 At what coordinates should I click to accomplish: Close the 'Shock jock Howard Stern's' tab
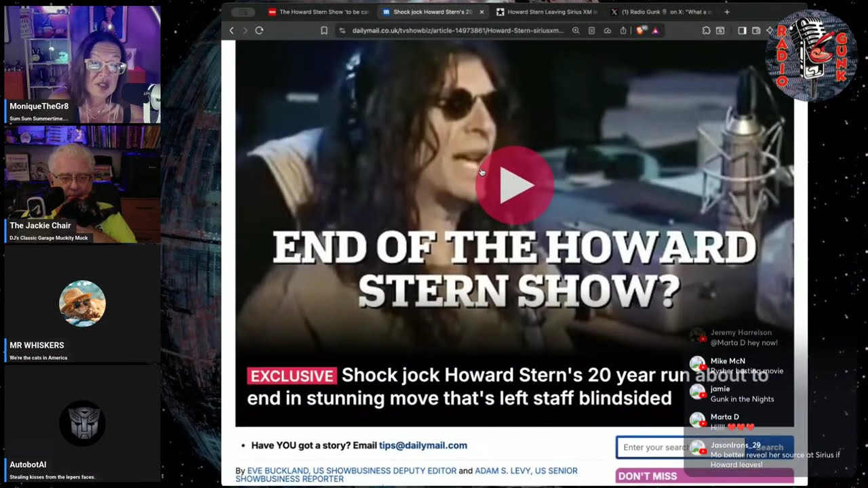click(481, 12)
